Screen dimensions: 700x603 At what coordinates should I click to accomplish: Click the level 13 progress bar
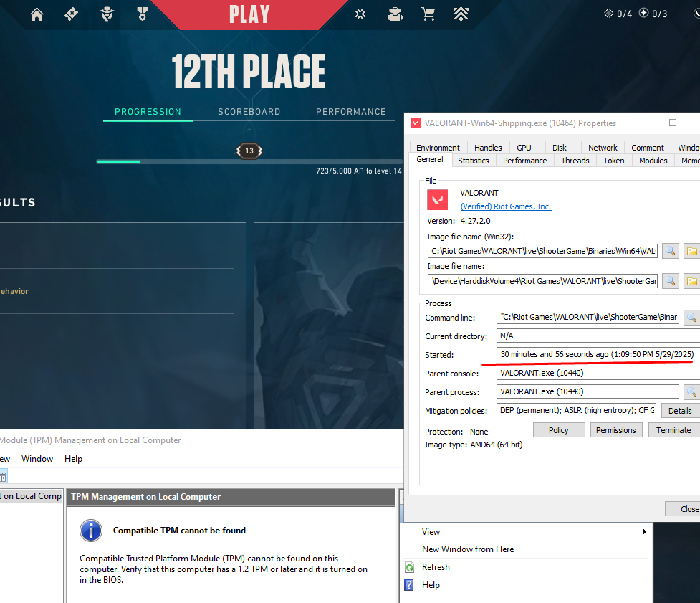[x=249, y=161]
